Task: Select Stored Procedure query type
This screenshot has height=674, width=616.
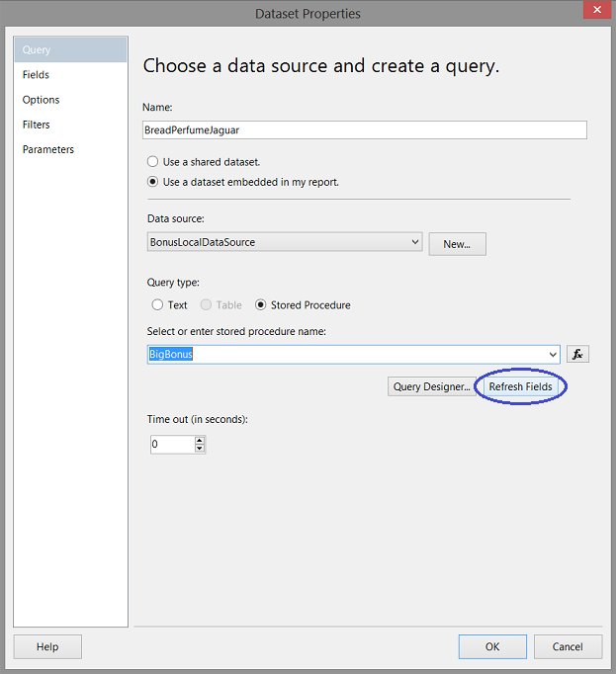Action: point(261,305)
